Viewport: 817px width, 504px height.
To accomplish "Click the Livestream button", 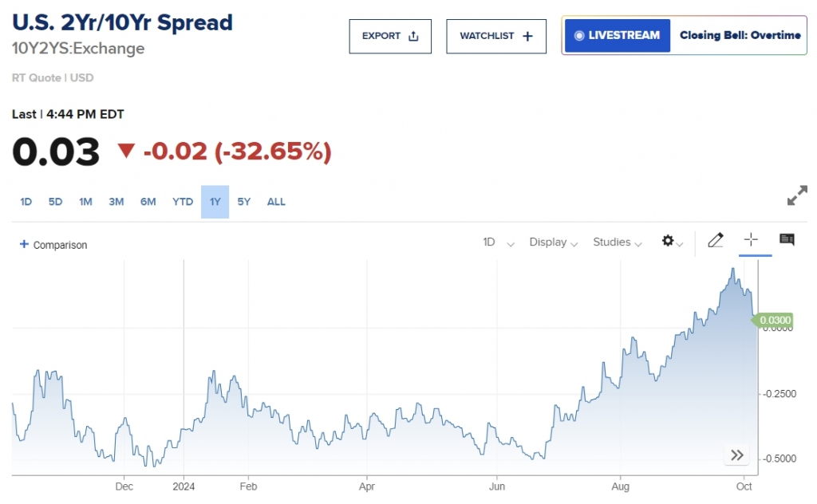I will 618,36.
